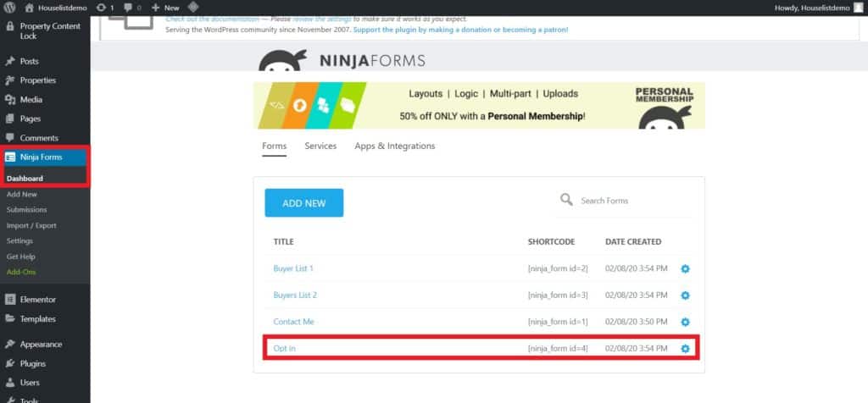Open the Ninja Forms Dashboard submenu
The image size is (868, 403).
tap(25, 179)
